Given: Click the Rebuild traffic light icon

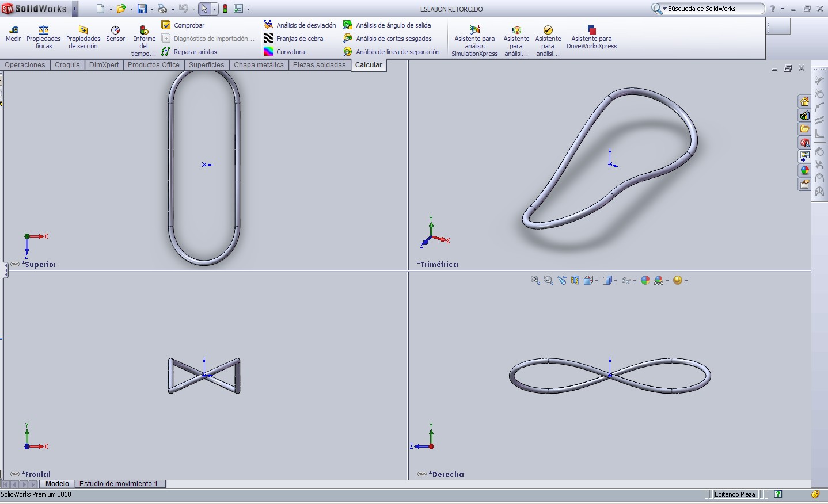Looking at the screenshot, I should [225, 9].
